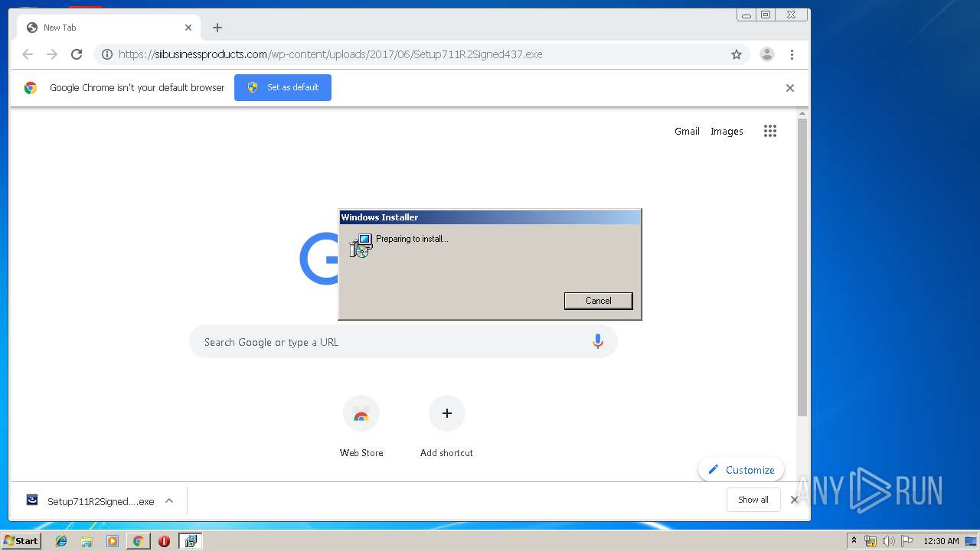Viewport: 980px width, 551px height.
Task: Click the Windows Installer title bar
Action: click(x=490, y=217)
